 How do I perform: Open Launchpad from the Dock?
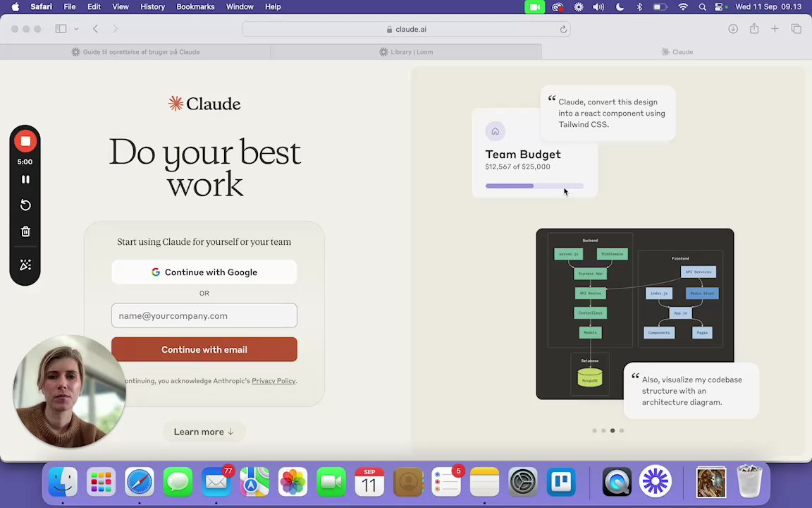101,482
